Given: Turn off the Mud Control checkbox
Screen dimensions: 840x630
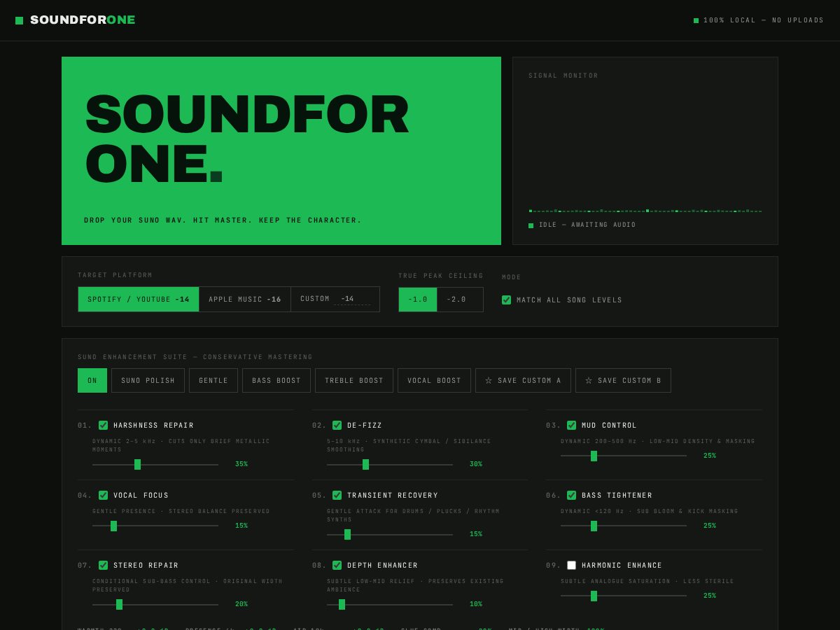Looking at the screenshot, I should tap(571, 425).
